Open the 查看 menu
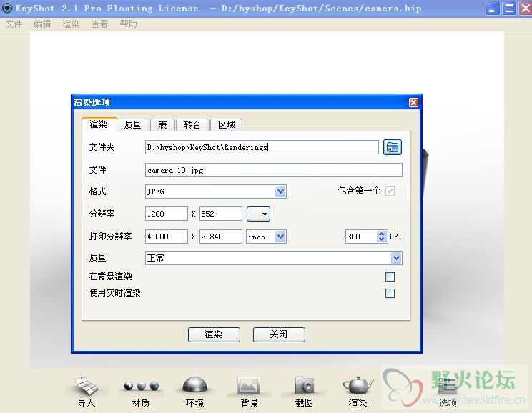532x413 pixels. [x=99, y=24]
